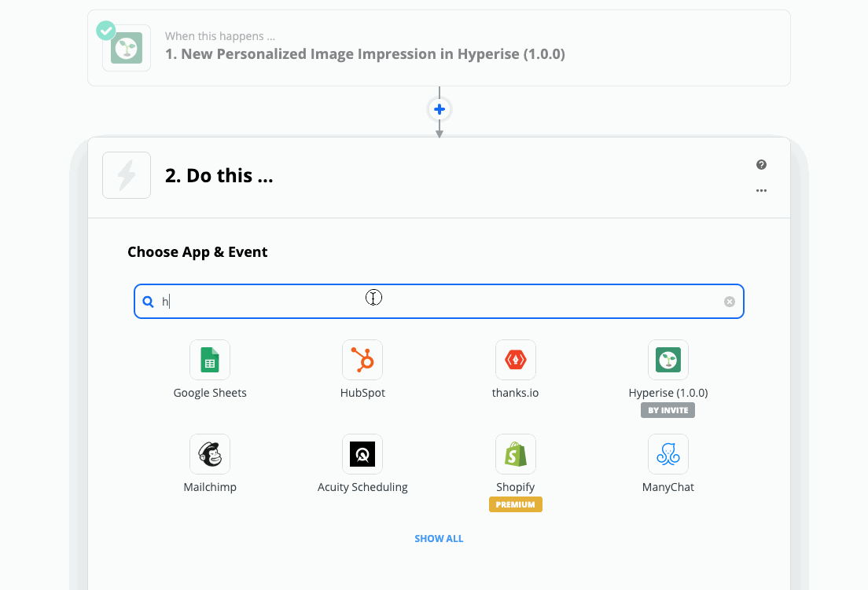Pick the Shopify app icon

pos(516,454)
